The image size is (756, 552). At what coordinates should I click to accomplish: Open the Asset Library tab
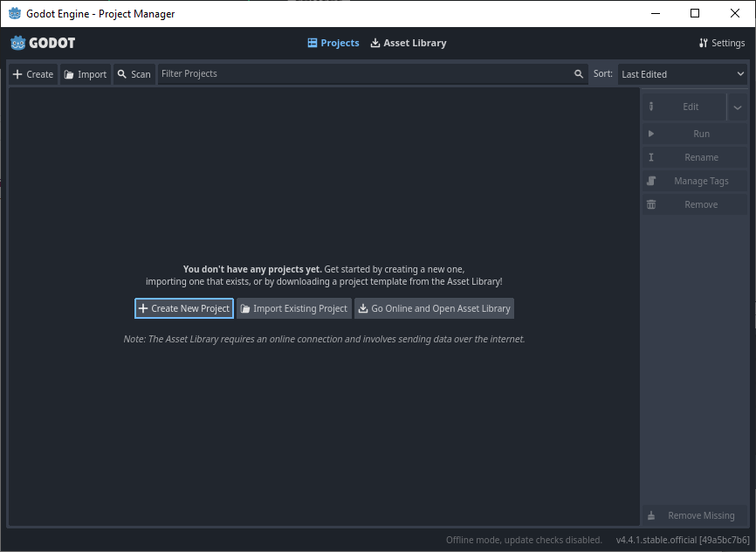point(408,43)
